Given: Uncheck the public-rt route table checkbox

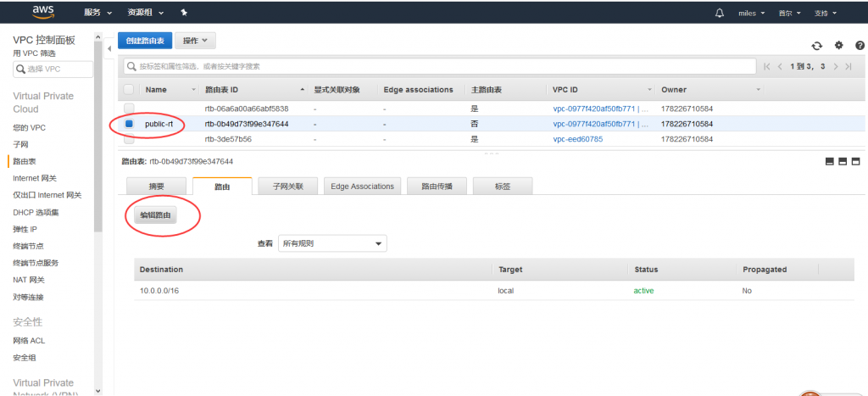Looking at the screenshot, I should coord(129,124).
